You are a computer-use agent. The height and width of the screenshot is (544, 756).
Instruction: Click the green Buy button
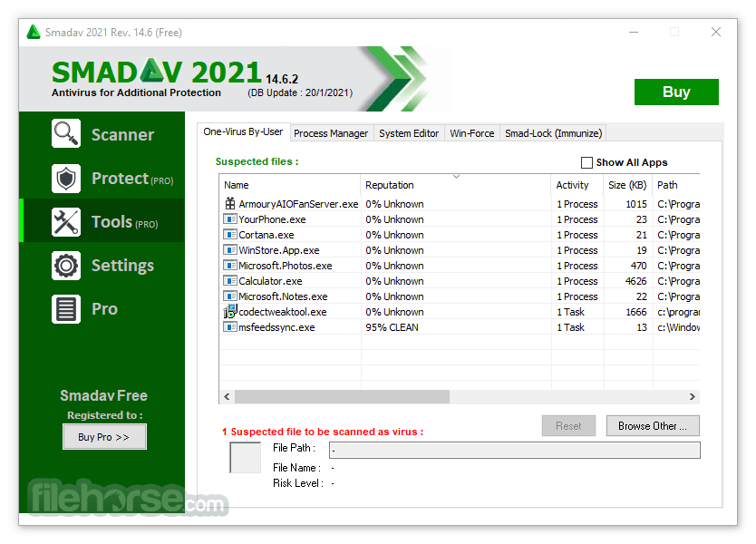point(676,92)
